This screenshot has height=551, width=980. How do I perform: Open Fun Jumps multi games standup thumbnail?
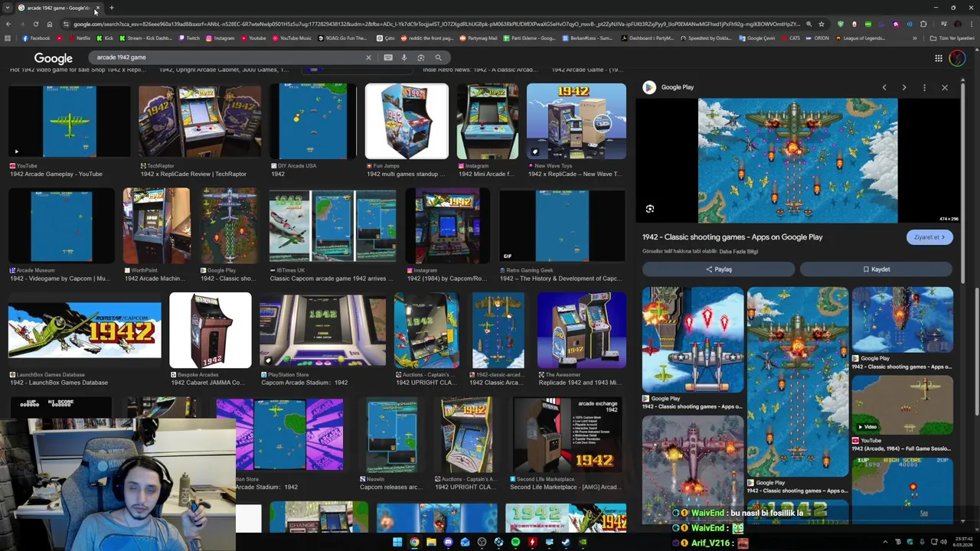click(x=407, y=121)
